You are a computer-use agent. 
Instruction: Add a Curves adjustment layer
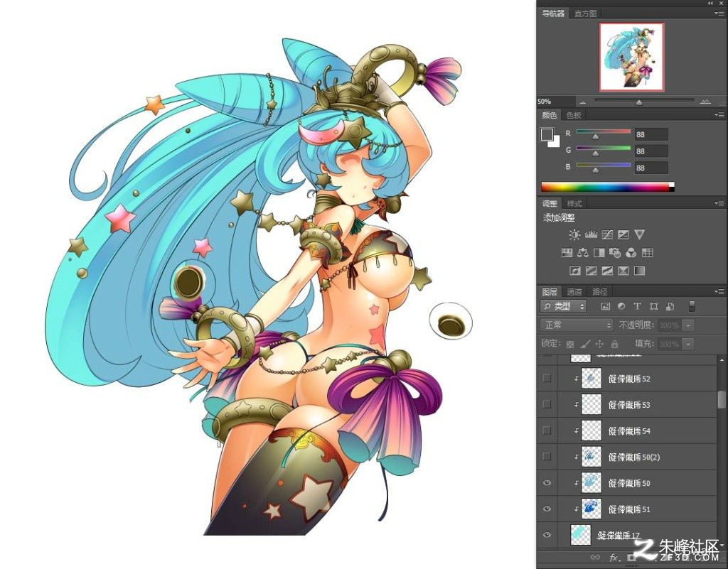point(607,234)
